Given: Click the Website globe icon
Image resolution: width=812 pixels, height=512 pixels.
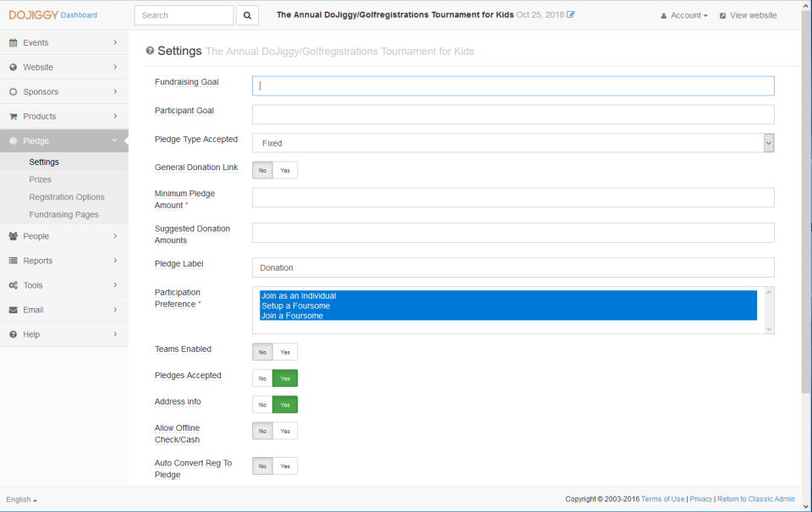Looking at the screenshot, I should coord(13,68).
